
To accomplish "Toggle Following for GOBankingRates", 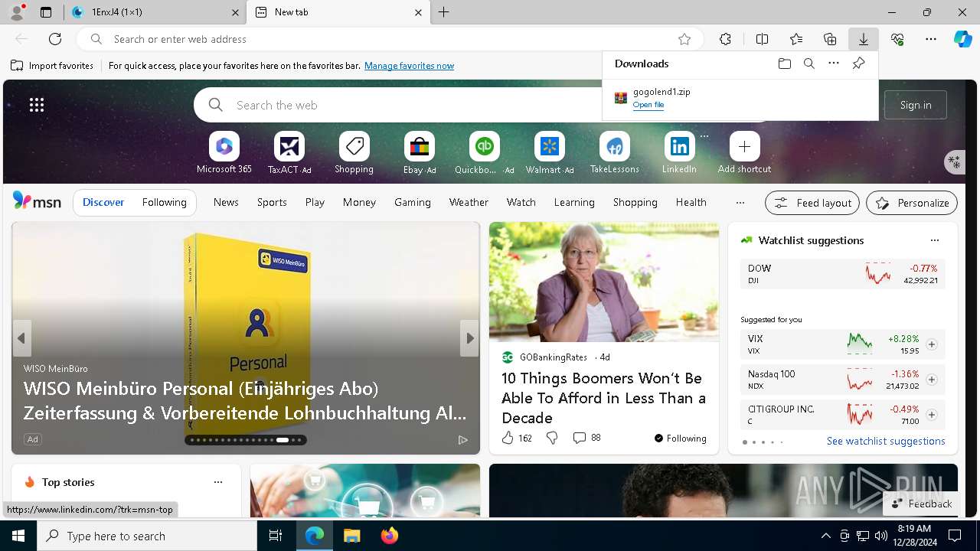I will [x=681, y=438].
